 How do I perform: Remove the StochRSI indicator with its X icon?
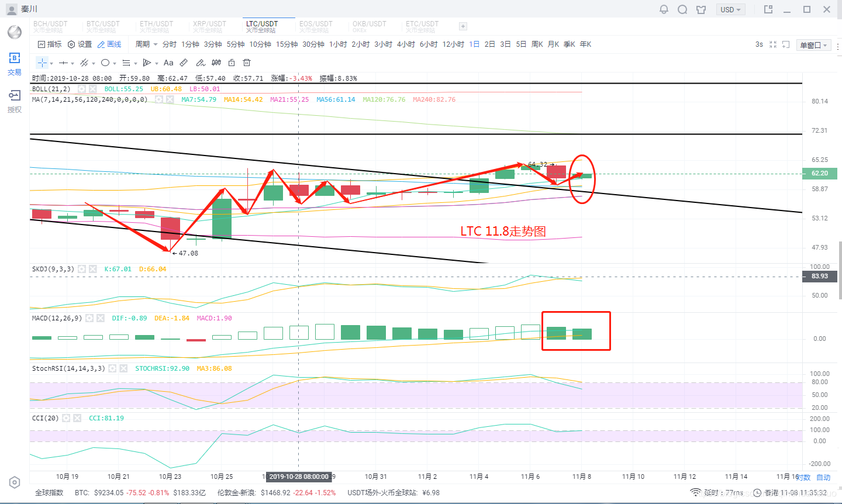123,368
